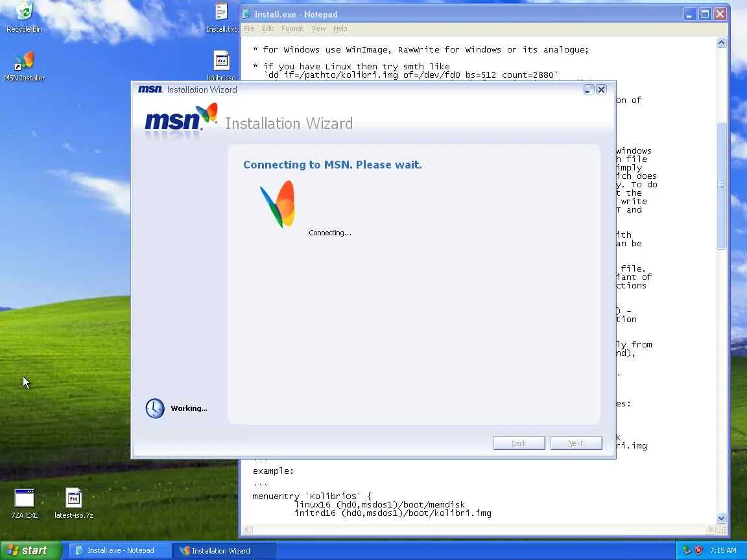
Task: Select the Install.txt desktop file
Action: click(x=221, y=17)
